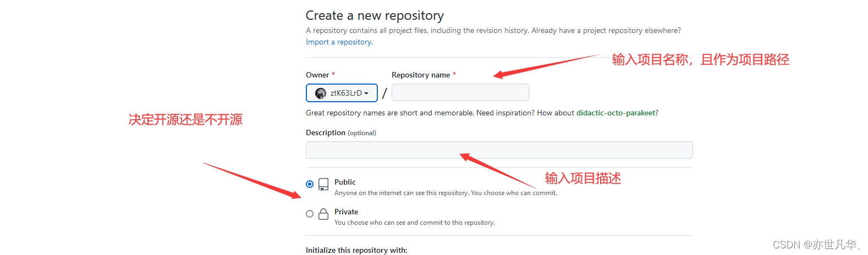
Task: Click the Public option label
Action: click(345, 182)
